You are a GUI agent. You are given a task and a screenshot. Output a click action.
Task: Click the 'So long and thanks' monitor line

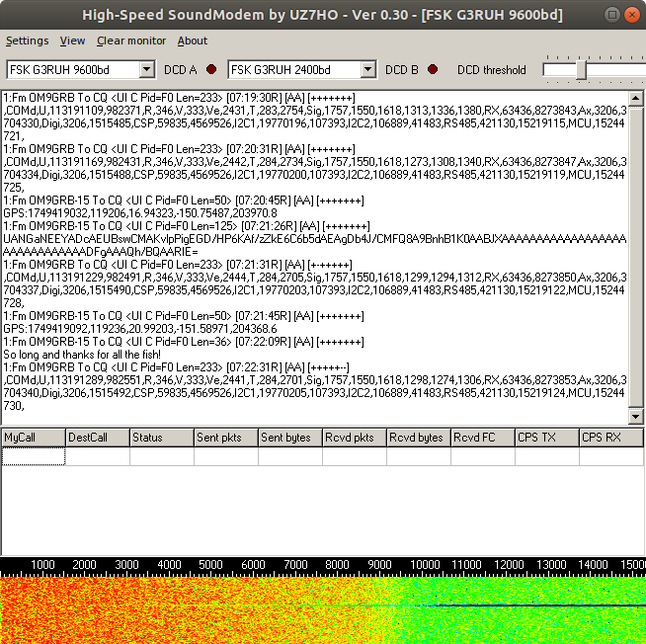(82, 354)
